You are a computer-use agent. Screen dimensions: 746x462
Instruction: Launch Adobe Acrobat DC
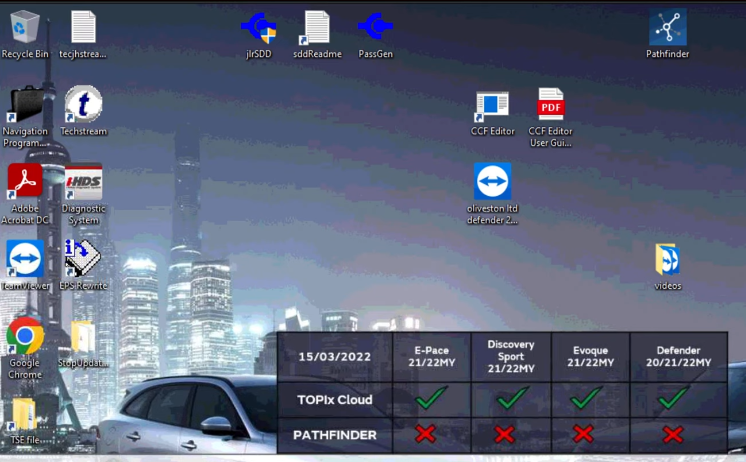pos(25,181)
